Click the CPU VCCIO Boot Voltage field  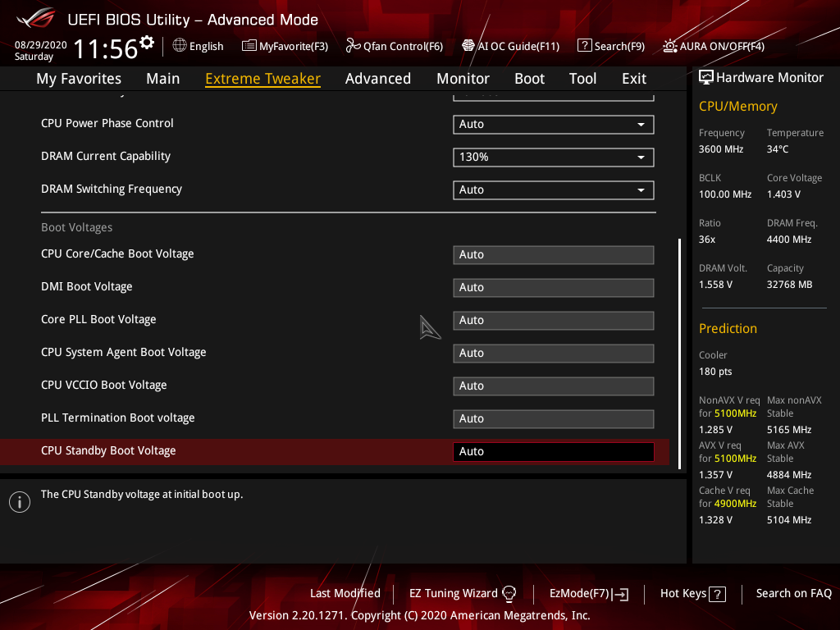(554, 386)
